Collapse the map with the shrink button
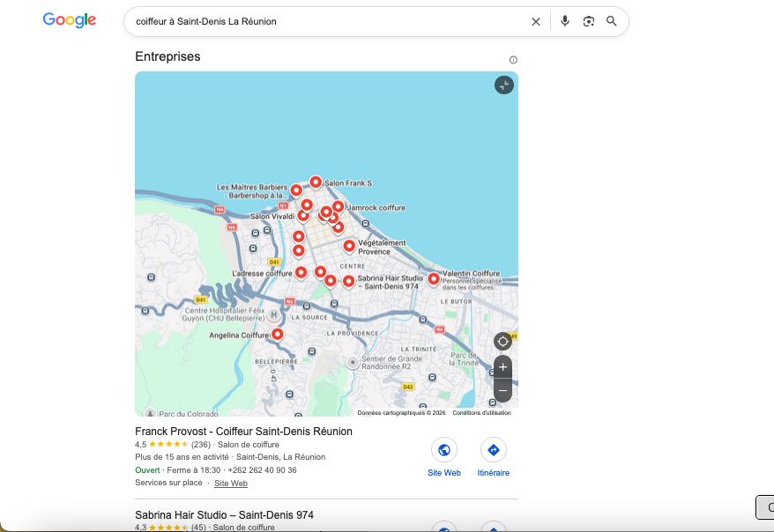 click(x=504, y=85)
